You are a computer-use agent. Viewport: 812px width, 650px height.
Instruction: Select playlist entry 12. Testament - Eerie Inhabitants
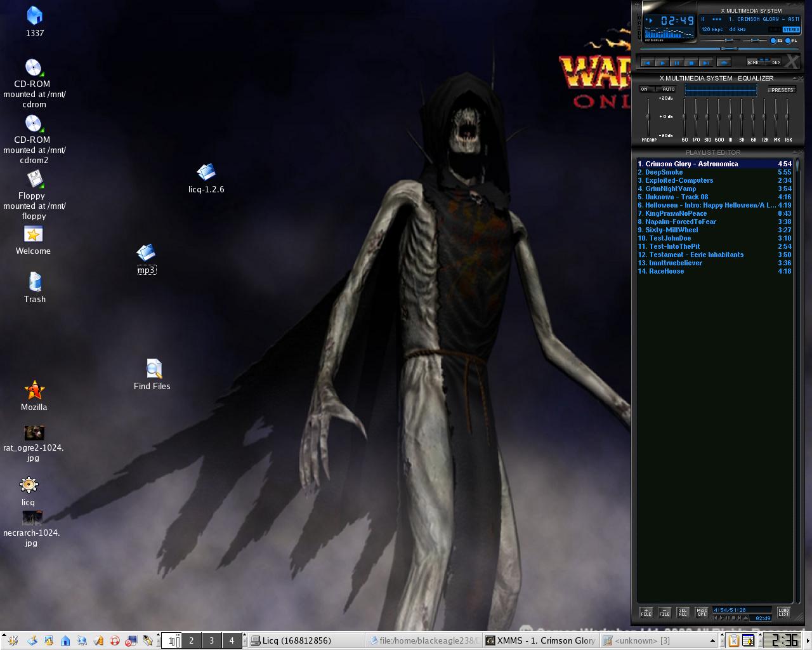tap(714, 255)
